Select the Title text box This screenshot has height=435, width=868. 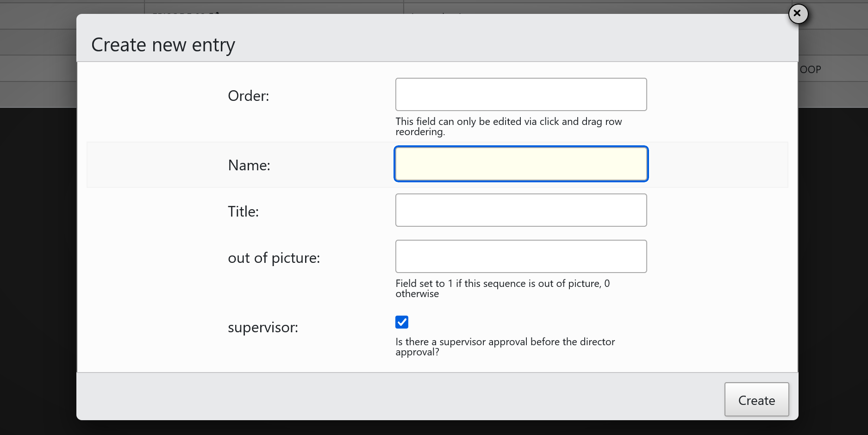[521, 210]
